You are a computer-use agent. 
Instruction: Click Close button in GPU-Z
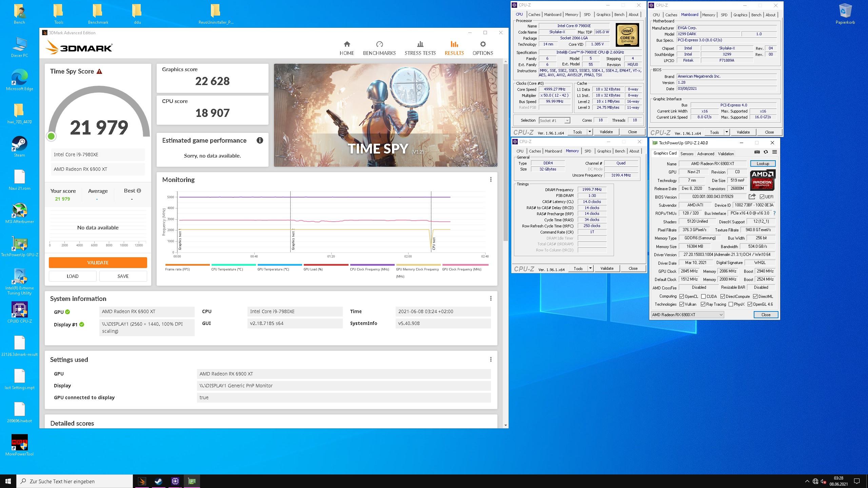coord(766,314)
